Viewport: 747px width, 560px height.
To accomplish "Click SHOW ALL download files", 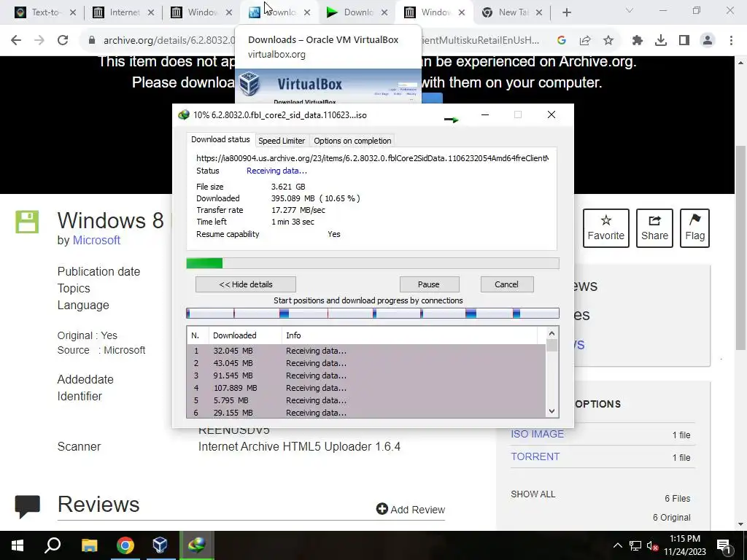I will pos(533,494).
